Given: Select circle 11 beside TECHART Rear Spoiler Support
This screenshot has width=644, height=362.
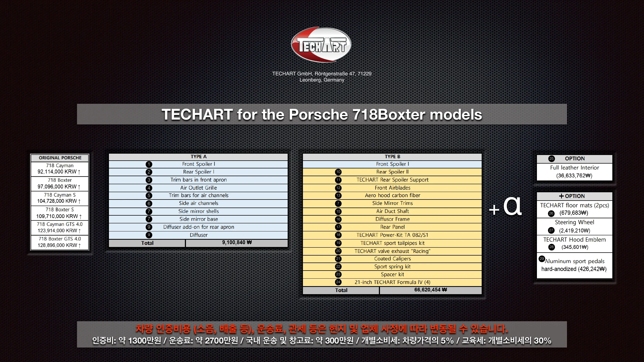Looking at the screenshot, I should 338,180.
